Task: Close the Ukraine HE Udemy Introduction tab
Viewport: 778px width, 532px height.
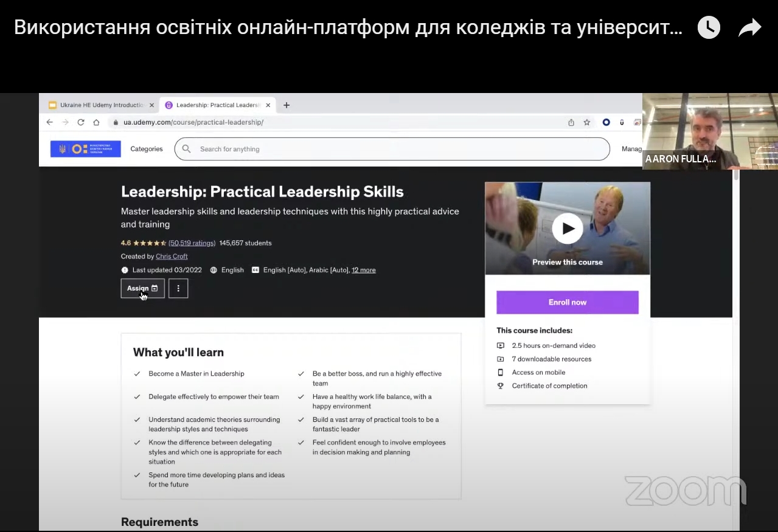Action: point(151,105)
